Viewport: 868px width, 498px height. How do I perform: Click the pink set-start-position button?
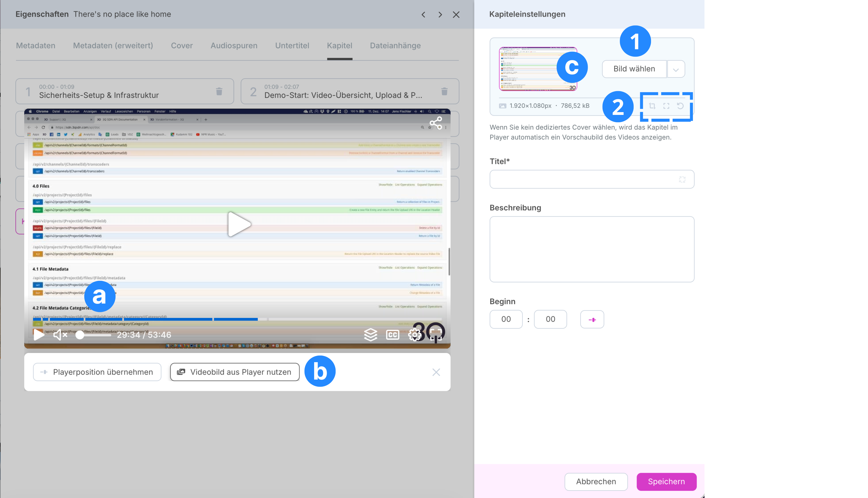[592, 319]
